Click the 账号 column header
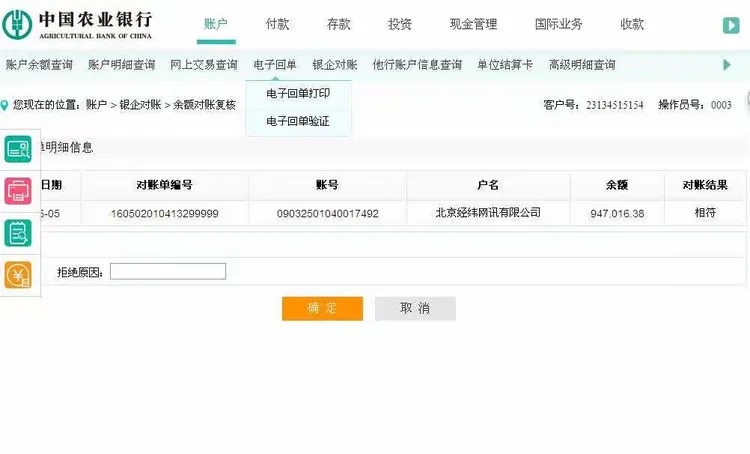 click(328, 185)
